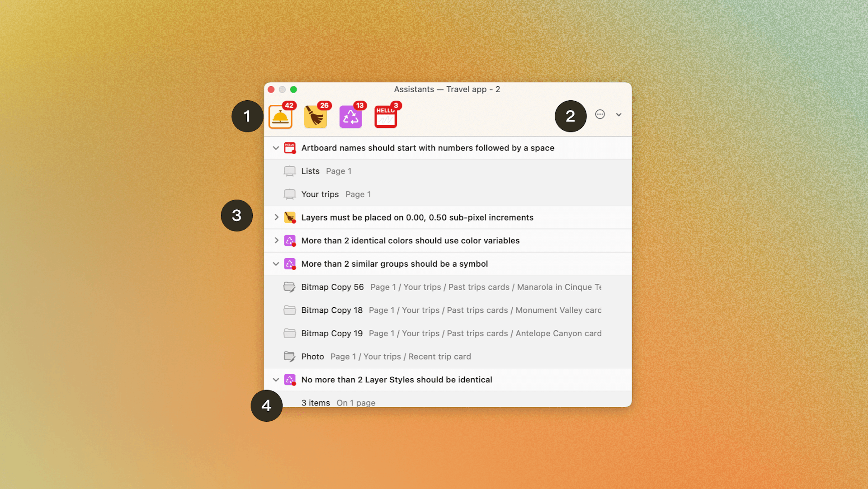The width and height of the screenshot is (868, 489).
Task: Select the Your trips artboard row
Action: pyautogui.click(x=448, y=194)
